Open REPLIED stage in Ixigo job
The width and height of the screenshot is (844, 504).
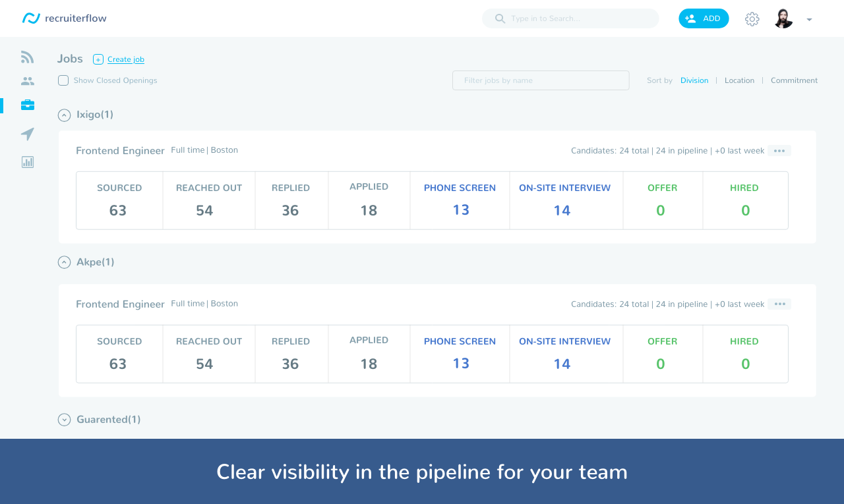click(291, 200)
